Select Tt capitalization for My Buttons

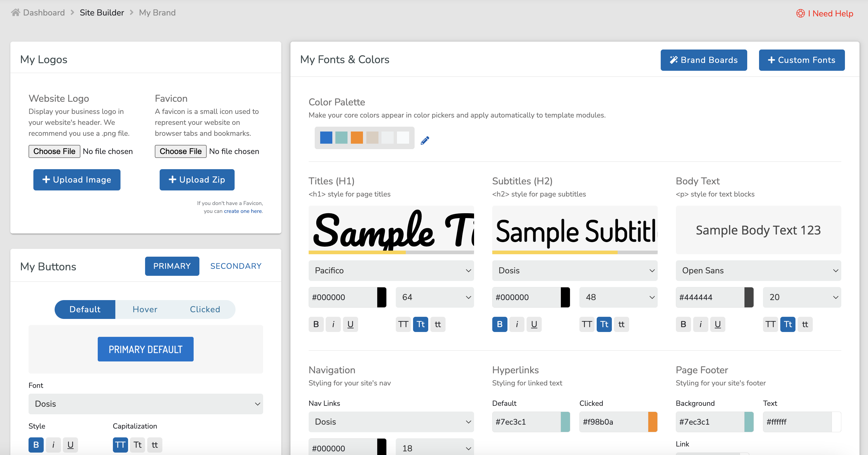(x=137, y=445)
